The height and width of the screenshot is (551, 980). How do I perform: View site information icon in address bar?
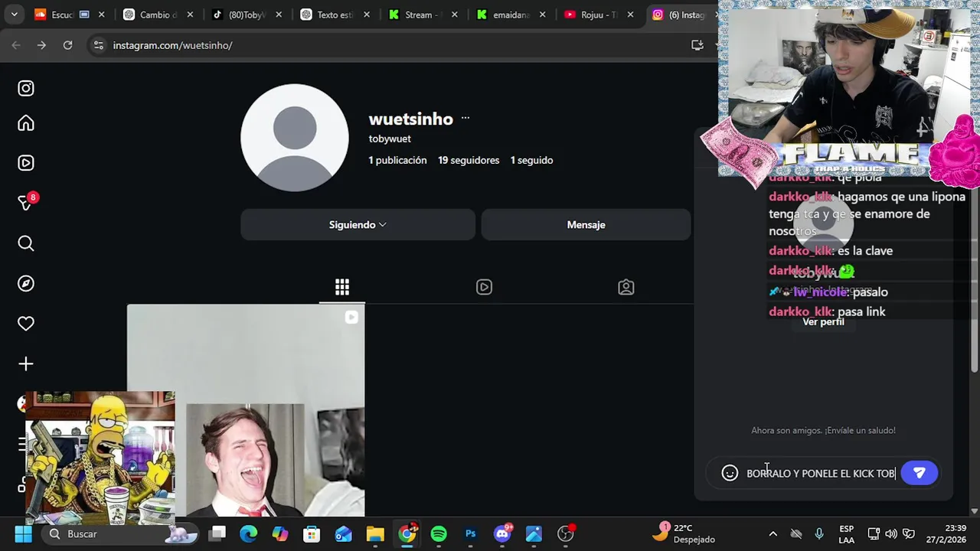point(98,45)
